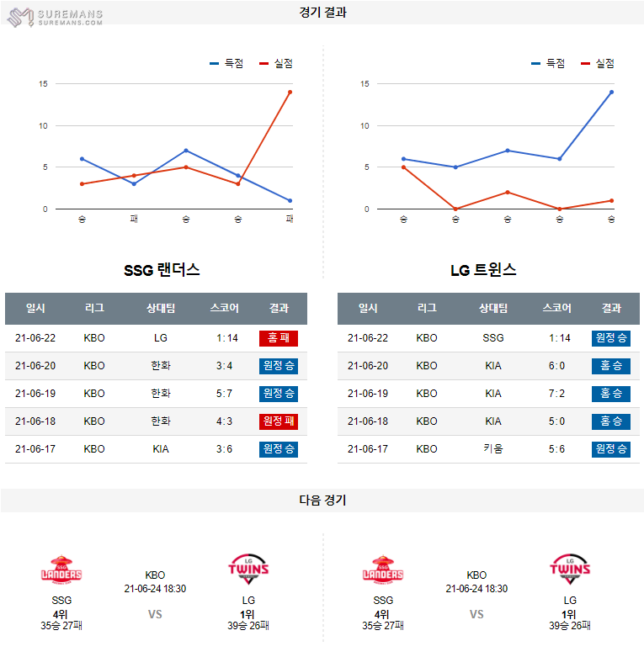Click the 경기 결과 section heading
Image resolution: width=644 pixels, height=657 pixels.
322,12
